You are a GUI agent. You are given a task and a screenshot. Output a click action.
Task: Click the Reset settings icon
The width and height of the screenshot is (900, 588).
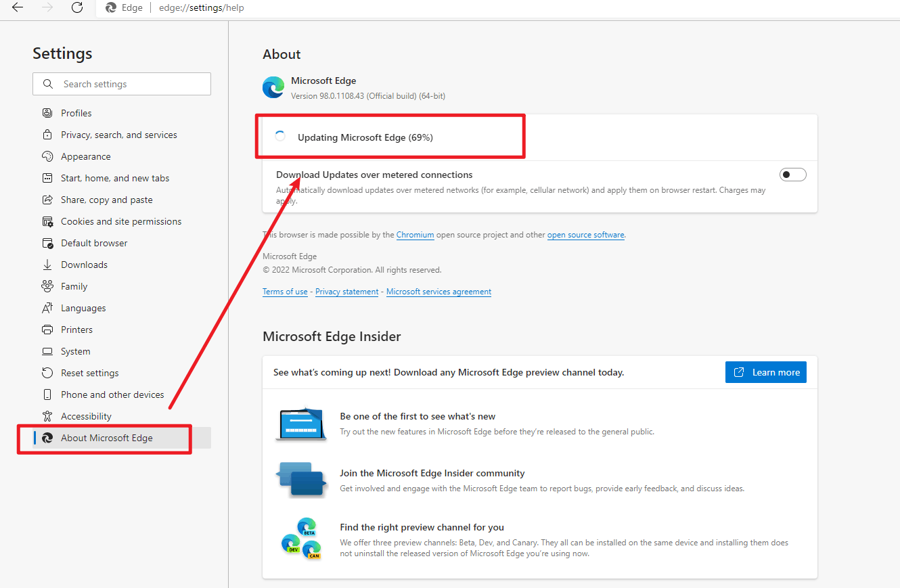click(x=47, y=373)
